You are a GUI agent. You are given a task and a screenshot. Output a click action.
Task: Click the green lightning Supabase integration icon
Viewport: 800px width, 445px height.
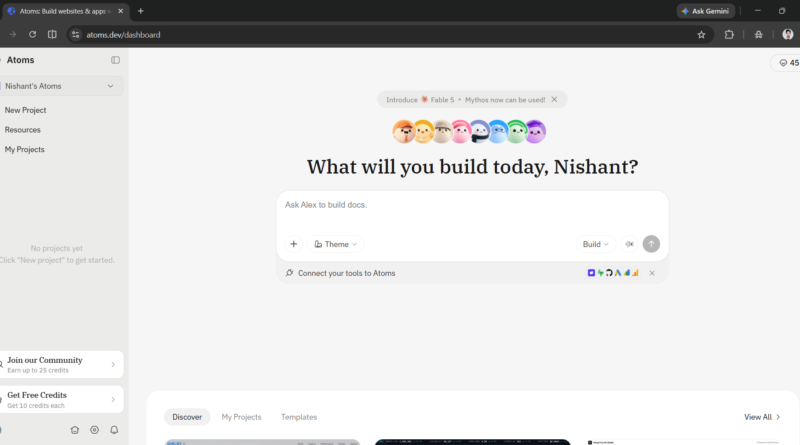pyautogui.click(x=601, y=273)
